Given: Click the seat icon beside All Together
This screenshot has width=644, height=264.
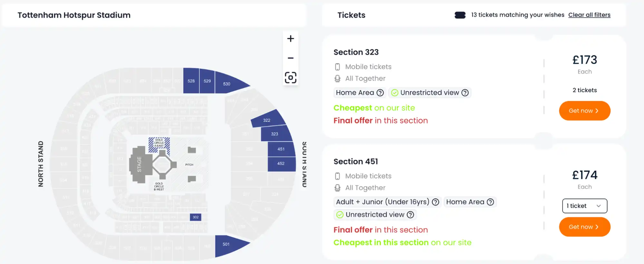Looking at the screenshot, I should point(337,78).
